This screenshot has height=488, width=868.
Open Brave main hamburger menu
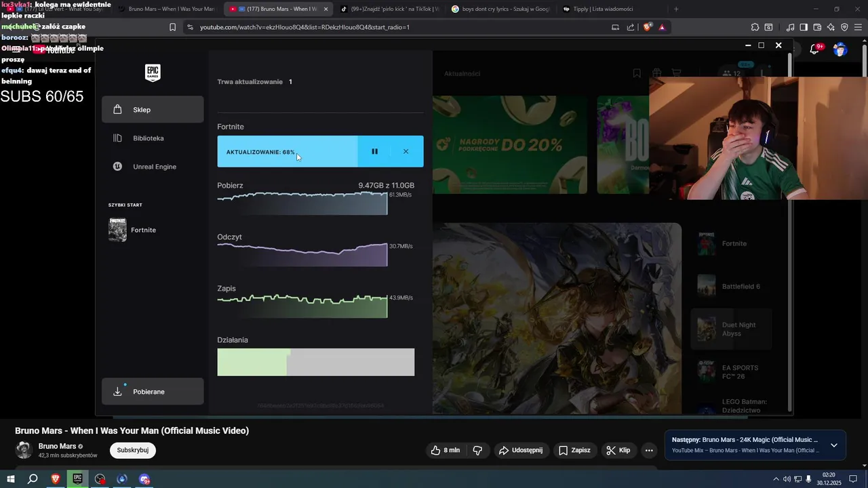[x=859, y=27]
